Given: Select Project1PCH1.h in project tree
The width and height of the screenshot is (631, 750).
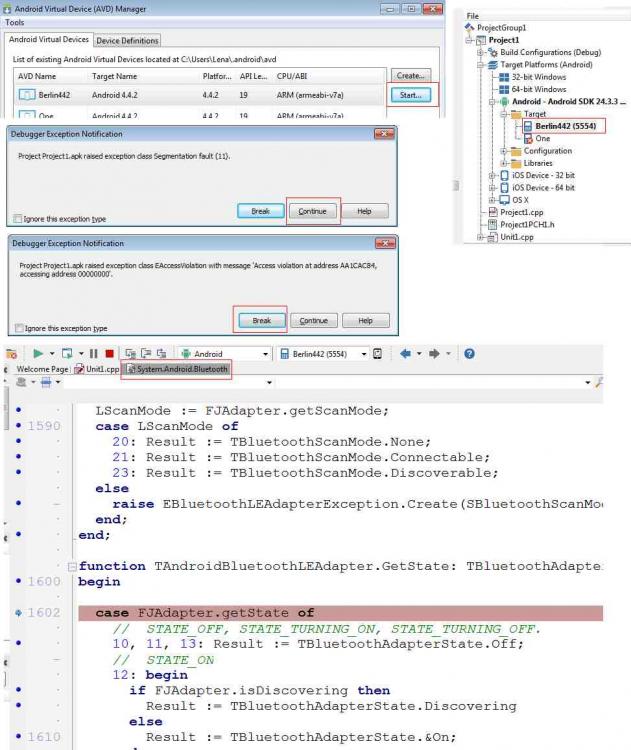Looking at the screenshot, I should pos(527,224).
